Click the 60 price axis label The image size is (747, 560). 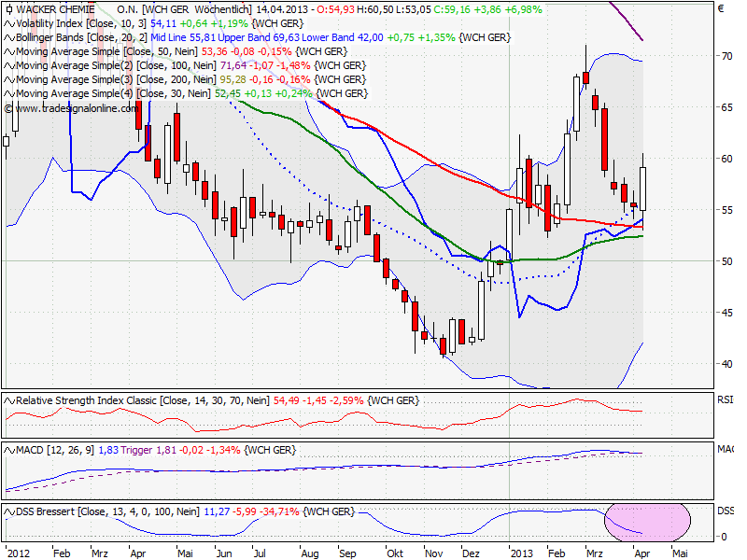[x=726, y=159]
